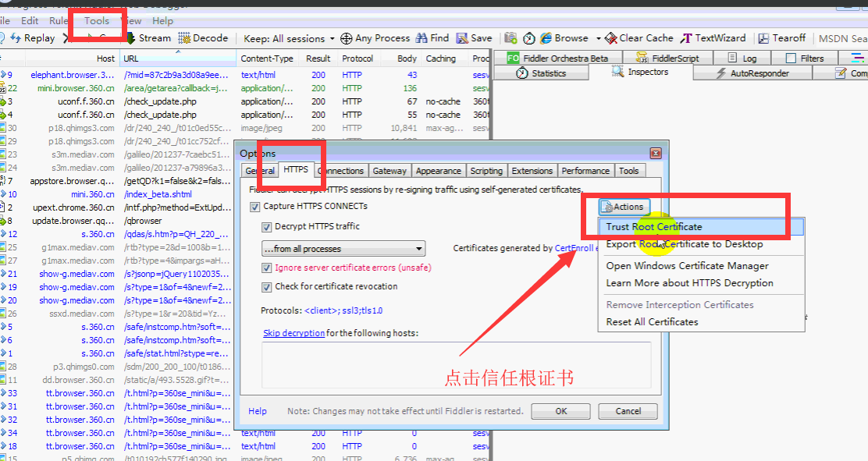The height and width of the screenshot is (461, 868).
Task: Choose Learn More about HTTPS Decryption
Action: pyautogui.click(x=701, y=283)
